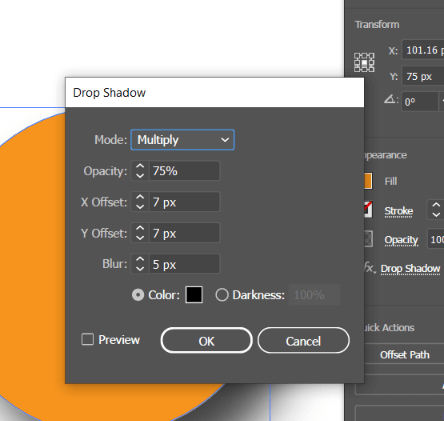Click the rotate angle icon in Transform
Screen dimensions: 444x421
(390, 100)
